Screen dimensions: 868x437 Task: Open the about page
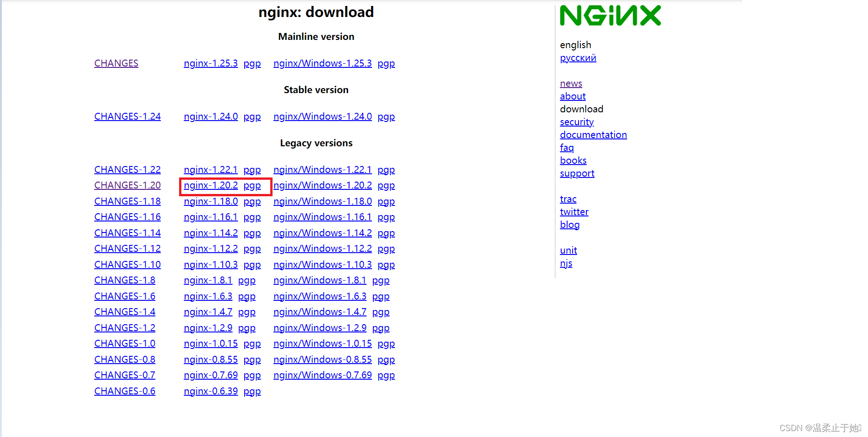point(572,96)
